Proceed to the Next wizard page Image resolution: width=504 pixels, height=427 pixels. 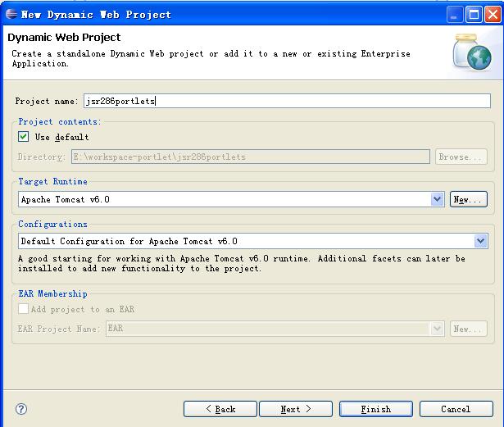click(x=296, y=409)
